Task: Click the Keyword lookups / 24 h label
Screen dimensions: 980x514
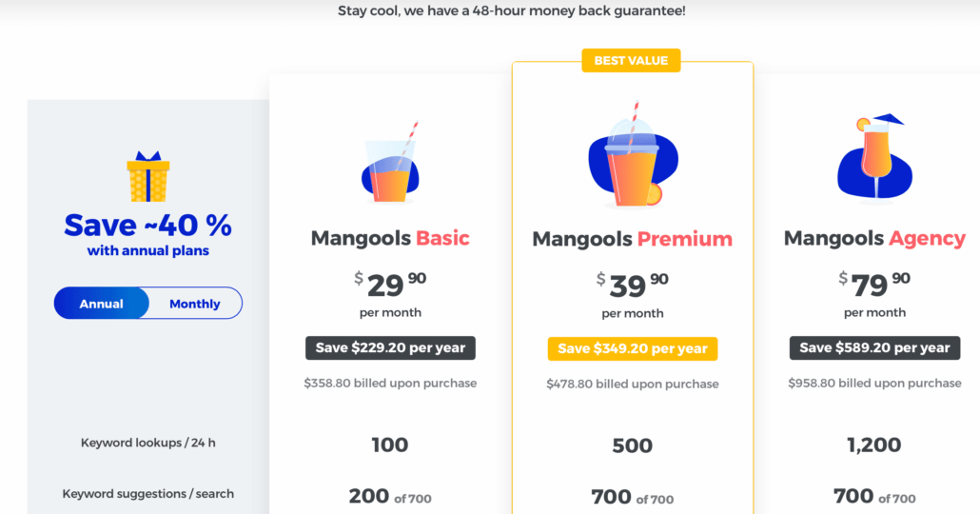Action: click(148, 443)
